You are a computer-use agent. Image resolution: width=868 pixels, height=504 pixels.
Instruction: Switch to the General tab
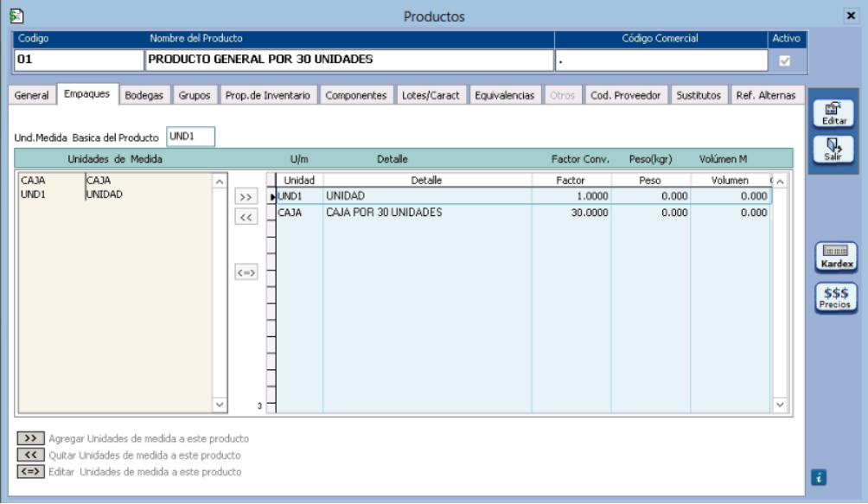coord(31,95)
